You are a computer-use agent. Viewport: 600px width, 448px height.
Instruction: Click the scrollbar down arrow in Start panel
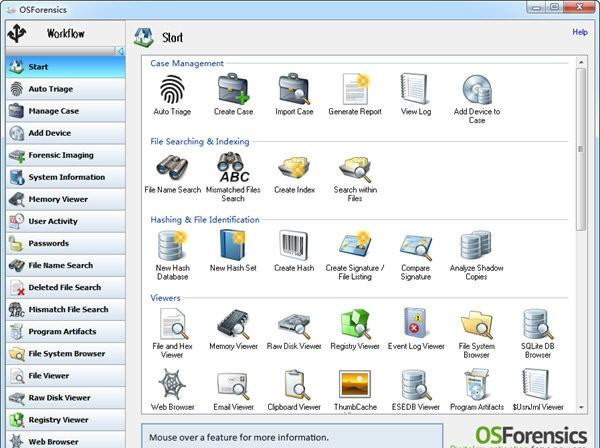581,408
